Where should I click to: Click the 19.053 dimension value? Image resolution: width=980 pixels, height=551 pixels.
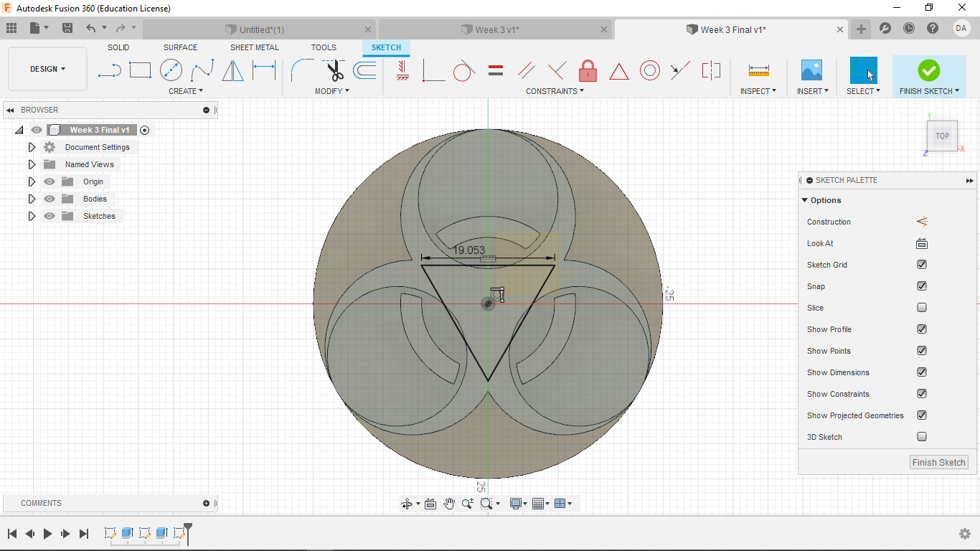(x=469, y=250)
